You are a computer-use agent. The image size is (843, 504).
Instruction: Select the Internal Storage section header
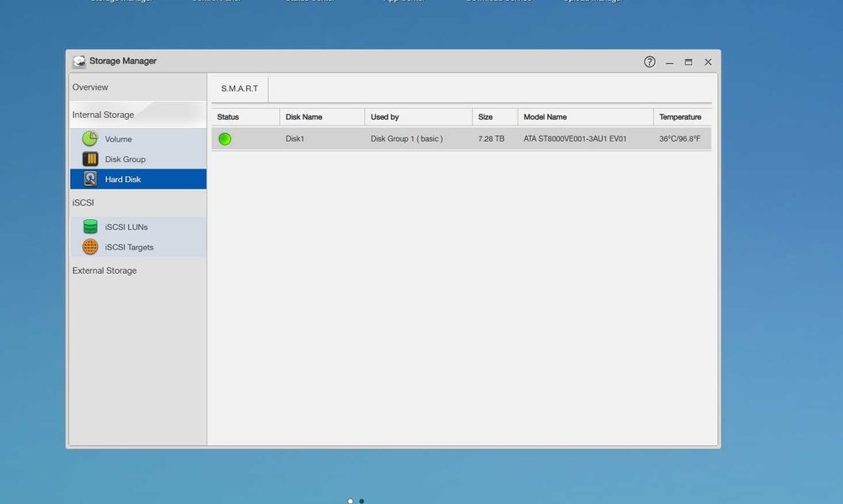tap(103, 115)
